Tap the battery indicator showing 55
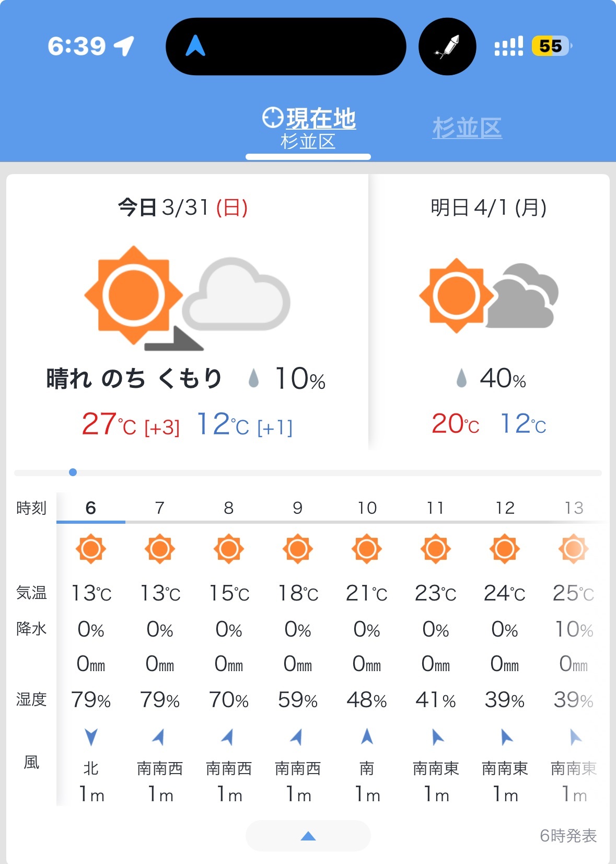This screenshot has width=616, height=864. pos(552,46)
